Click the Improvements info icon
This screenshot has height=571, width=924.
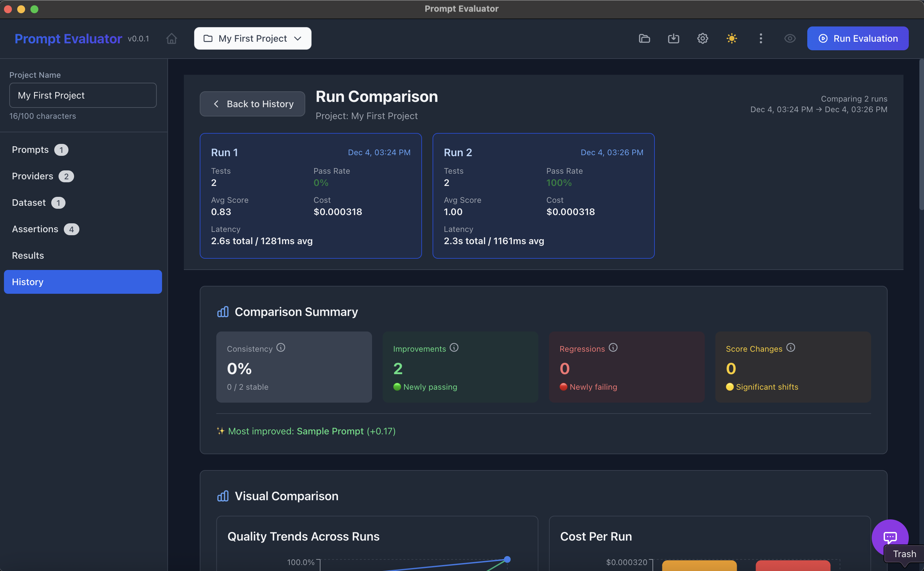pos(454,347)
